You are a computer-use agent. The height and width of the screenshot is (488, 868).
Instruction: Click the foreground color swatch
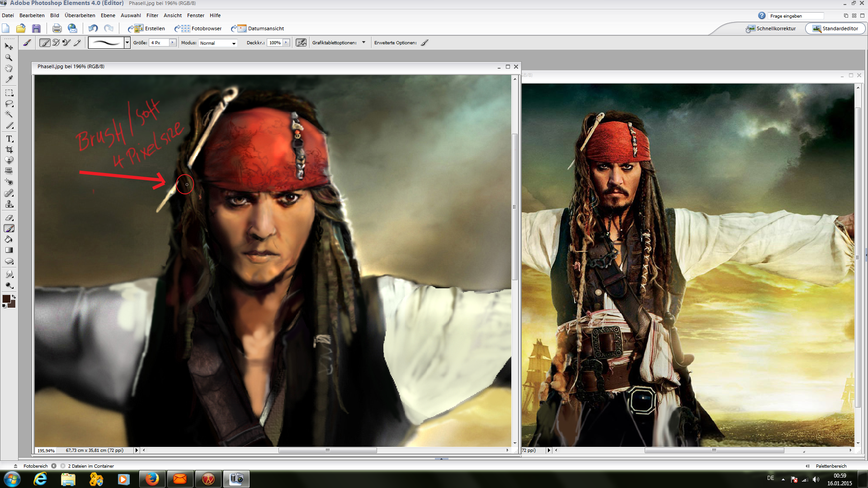tap(6, 299)
